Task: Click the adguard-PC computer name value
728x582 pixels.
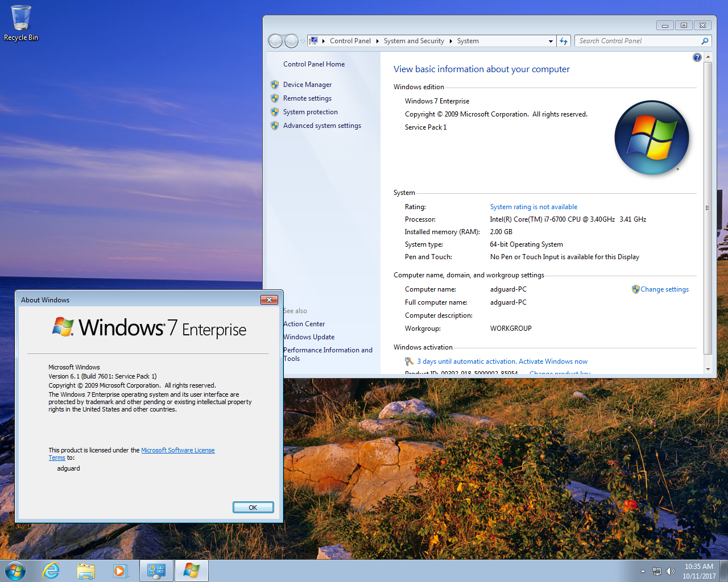Action: (508, 289)
